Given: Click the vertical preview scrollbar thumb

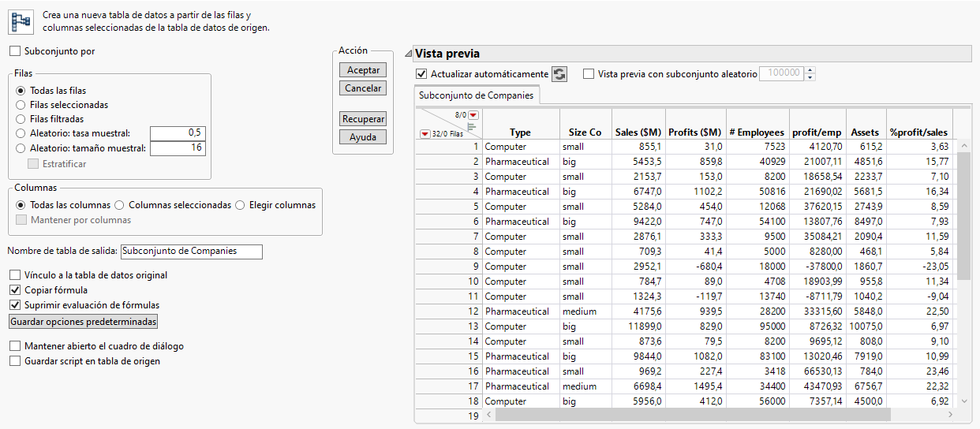Looking at the screenshot, I should pyautogui.click(x=963, y=213).
